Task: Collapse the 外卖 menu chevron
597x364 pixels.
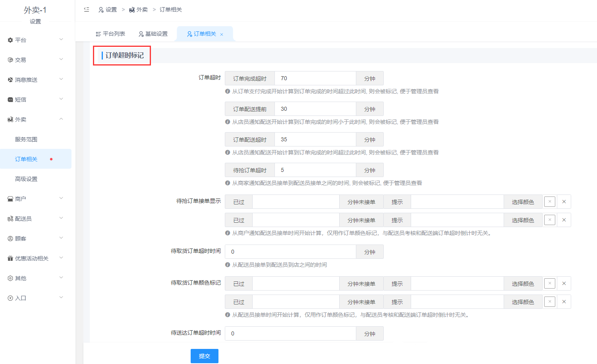Action: coord(61,119)
